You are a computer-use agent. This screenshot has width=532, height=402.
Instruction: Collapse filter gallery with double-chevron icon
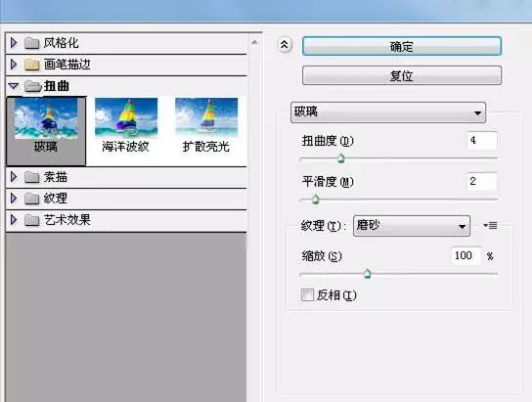click(285, 44)
